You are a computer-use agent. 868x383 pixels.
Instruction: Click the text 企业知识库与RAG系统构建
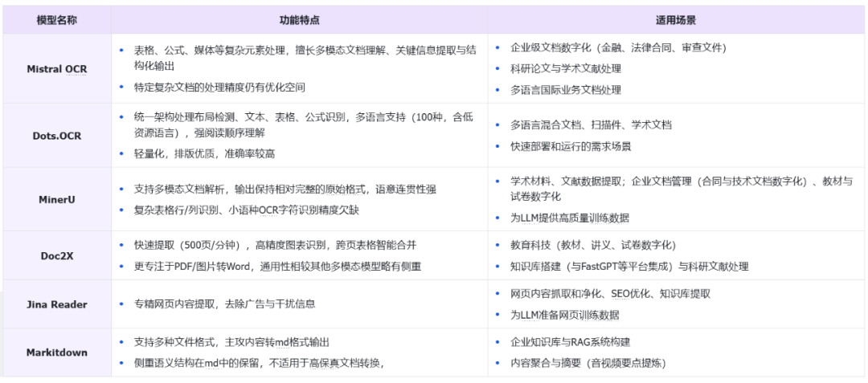pyautogui.click(x=570, y=342)
